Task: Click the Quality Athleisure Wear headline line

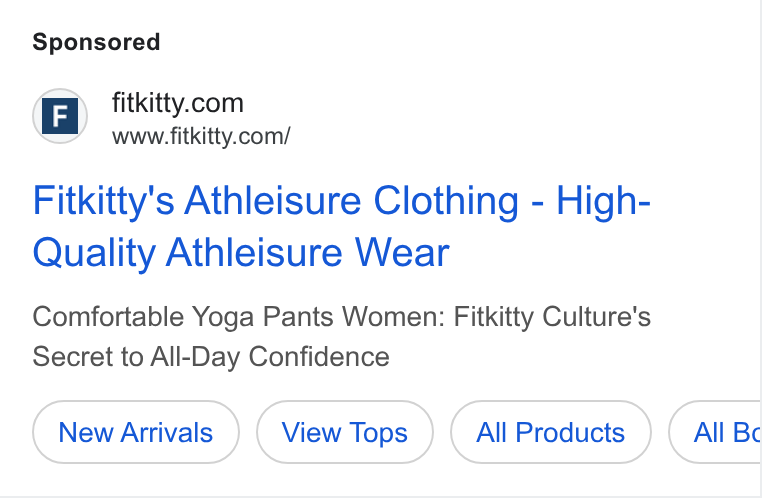Action: [x=241, y=253]
